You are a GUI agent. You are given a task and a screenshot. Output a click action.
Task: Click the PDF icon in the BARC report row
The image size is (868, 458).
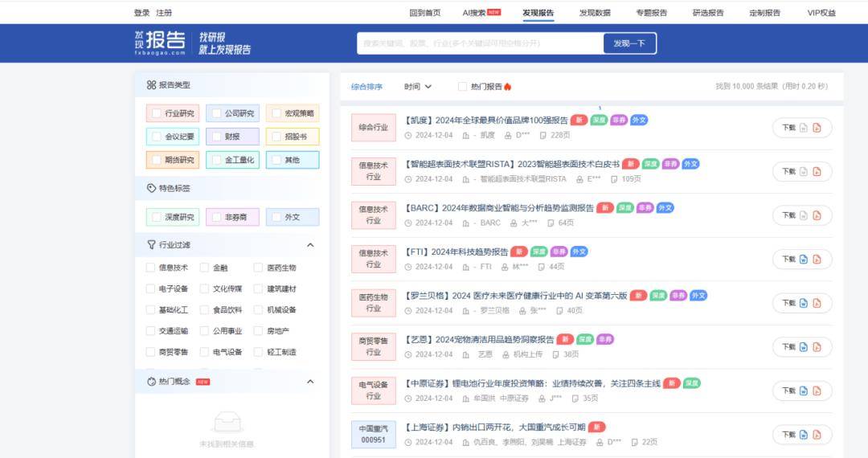tap(817, 215)
